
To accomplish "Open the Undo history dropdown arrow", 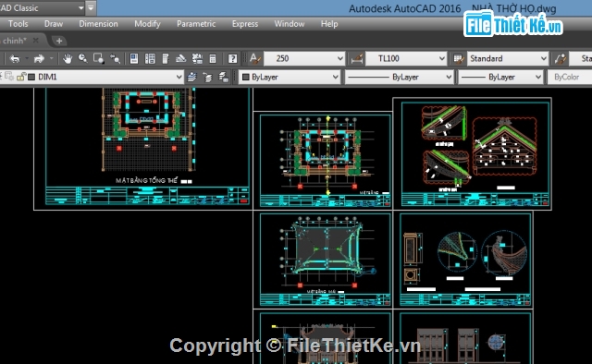I will pyautogui.click(x=27, y=58).
